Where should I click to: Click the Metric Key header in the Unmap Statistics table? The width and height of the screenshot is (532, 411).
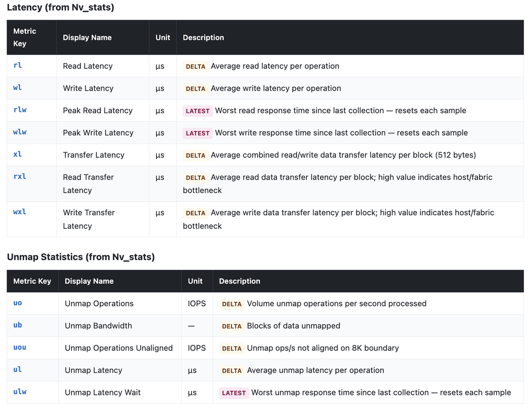tap(32, 281)
